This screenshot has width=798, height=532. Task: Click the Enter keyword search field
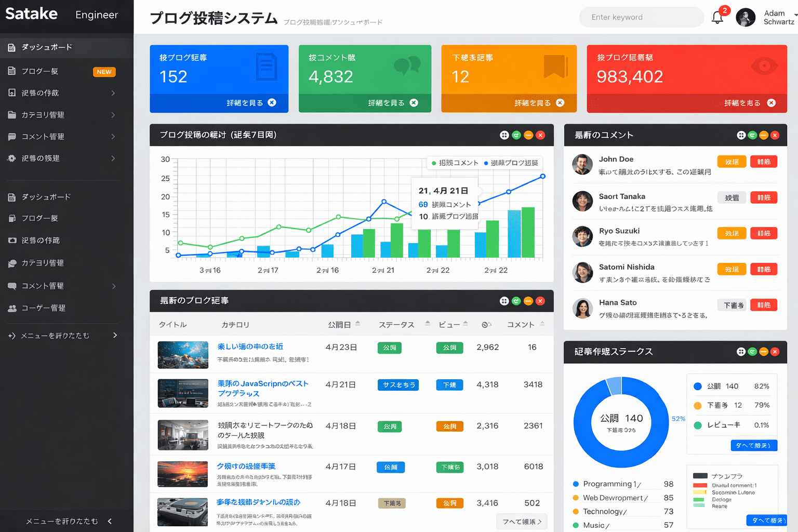coord(641,17)
